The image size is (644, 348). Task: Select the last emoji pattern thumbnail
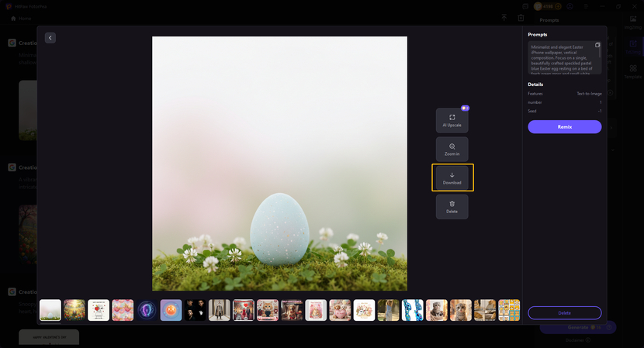[x=509, y=310]
